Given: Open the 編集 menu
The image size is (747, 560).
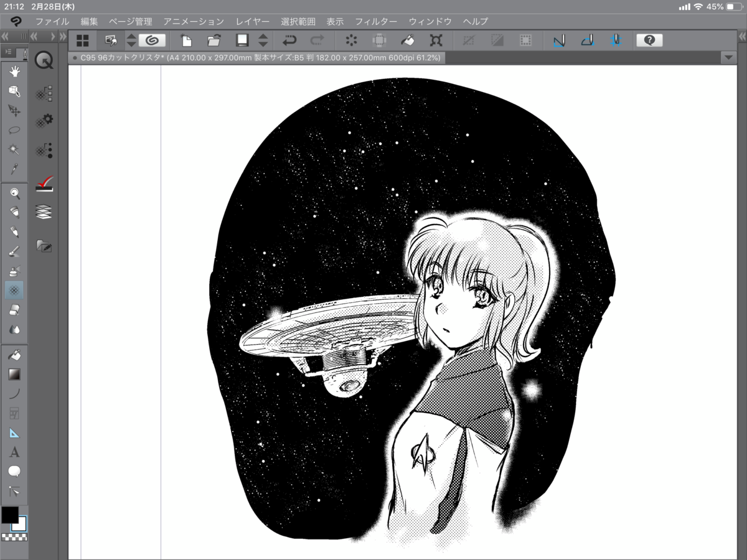Looking at the screenshot, I should [90, 22].
